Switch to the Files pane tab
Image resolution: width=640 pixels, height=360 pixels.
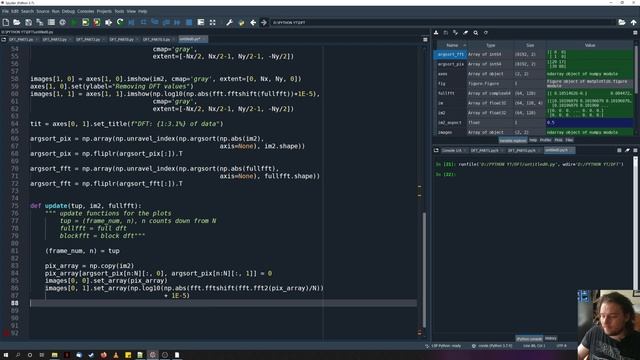tap(569, 140)
